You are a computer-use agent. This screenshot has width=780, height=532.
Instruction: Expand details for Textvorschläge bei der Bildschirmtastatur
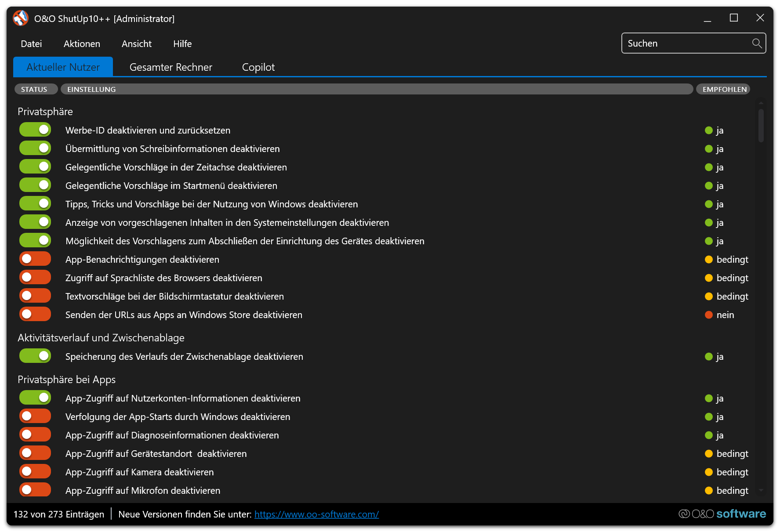174,297
